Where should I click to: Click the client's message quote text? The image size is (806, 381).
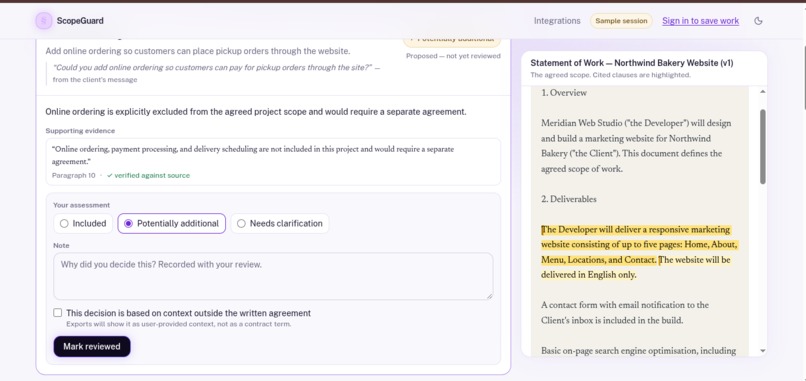[x=212, y=68]
